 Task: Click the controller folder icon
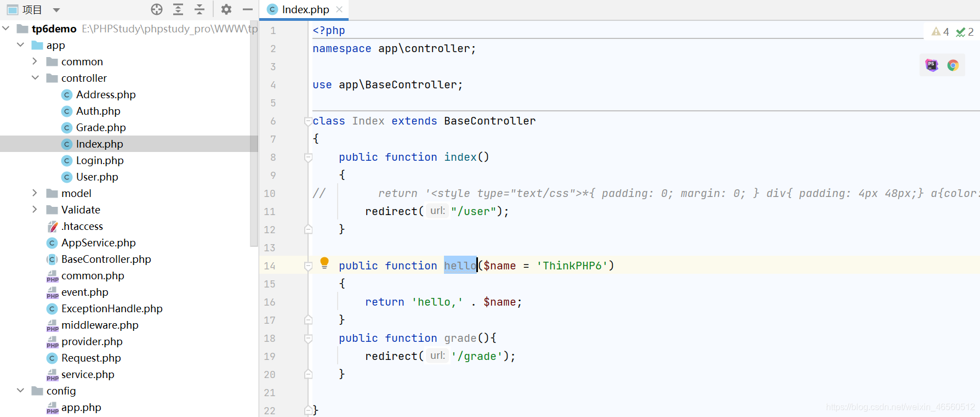(52, 78)
